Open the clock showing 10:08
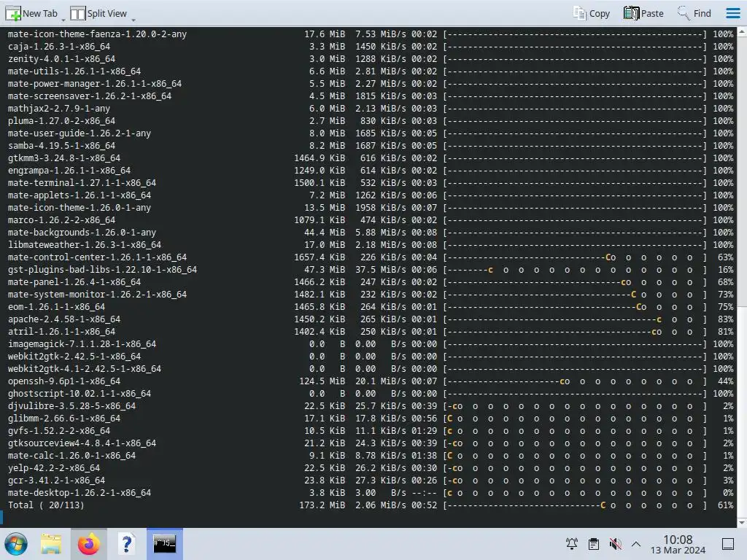Screen dimensions: 747x560 coord(678,544)
